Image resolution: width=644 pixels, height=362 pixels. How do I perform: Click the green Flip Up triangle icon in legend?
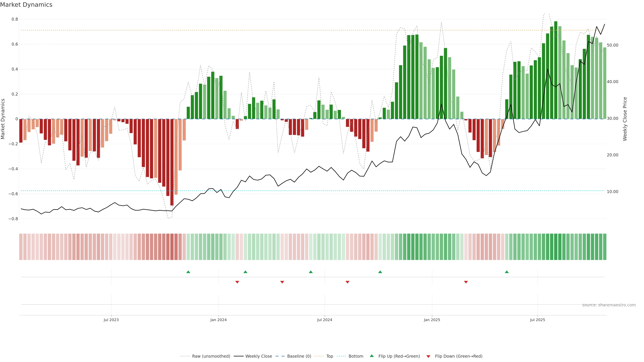coord(372,356)
